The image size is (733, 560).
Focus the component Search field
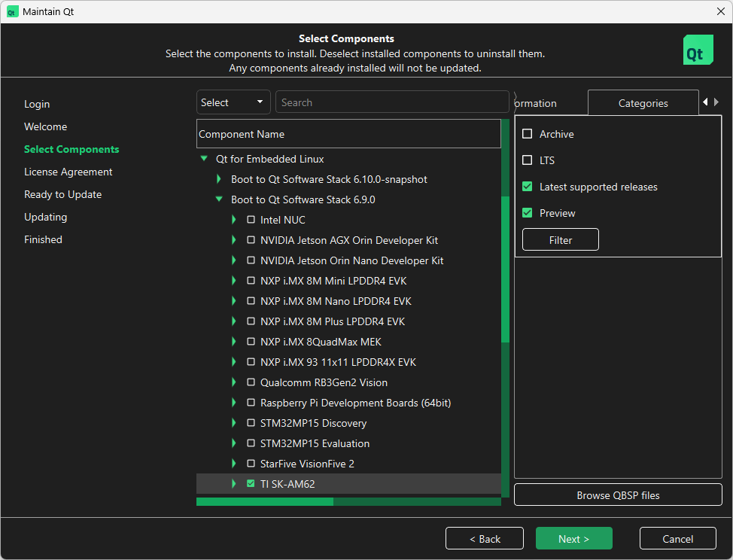[392, 102]
